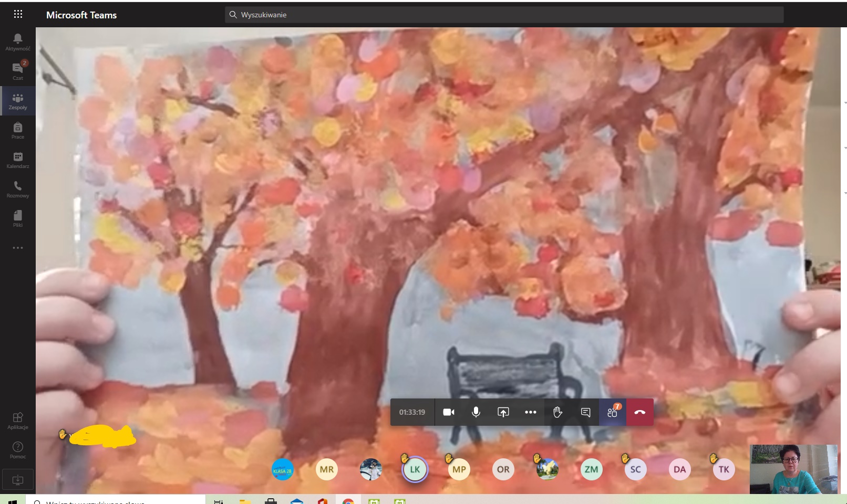Open Rozmowy calls section

tap(18, 189)
